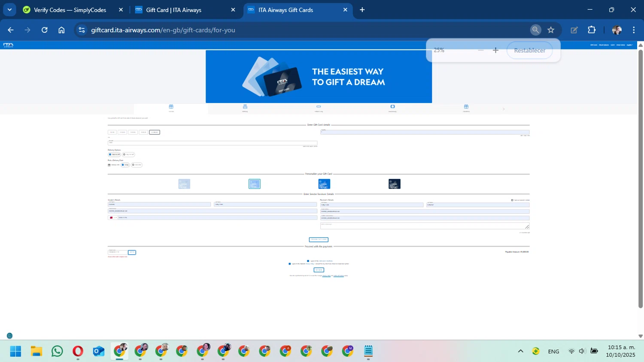Select the Christmas occasion tab

466,109
